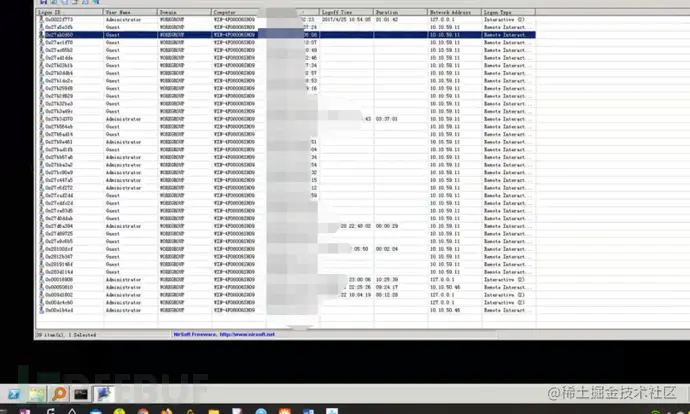The image size is (690, 414).
Task: Sort by the Domain column header
Action: pos(184,12)
